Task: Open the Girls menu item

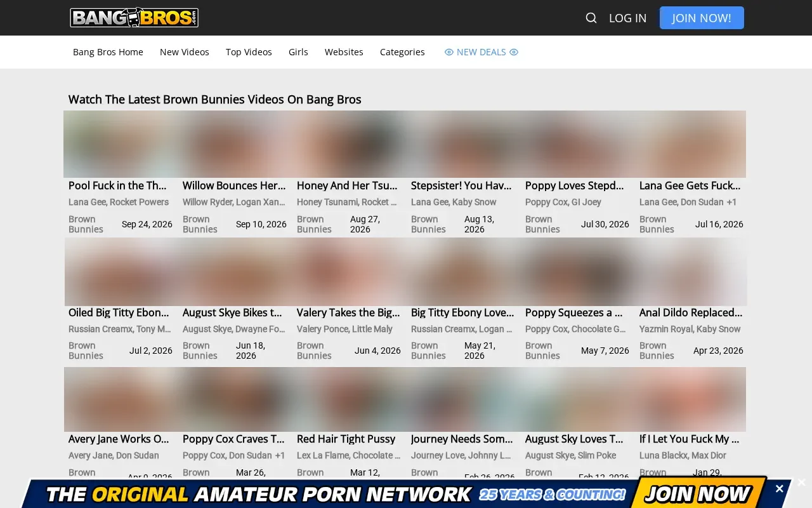Action: 298,52
